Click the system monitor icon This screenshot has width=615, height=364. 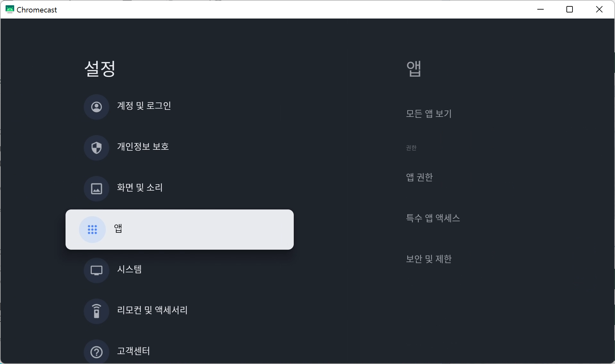[x=97, y=270]
